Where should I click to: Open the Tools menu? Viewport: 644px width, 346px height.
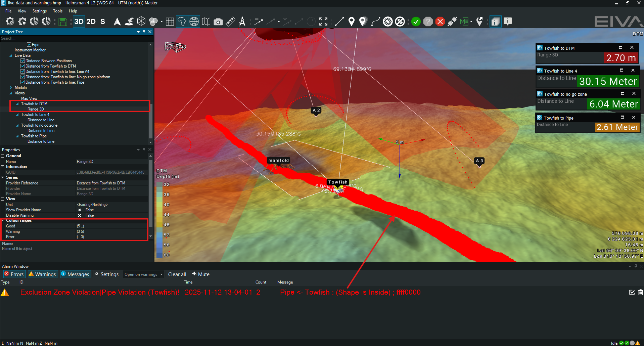[x=58, y=11]
